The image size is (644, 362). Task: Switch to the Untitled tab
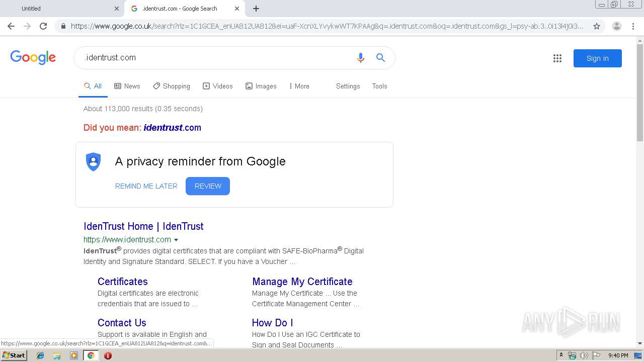click(x=62, y=9)
